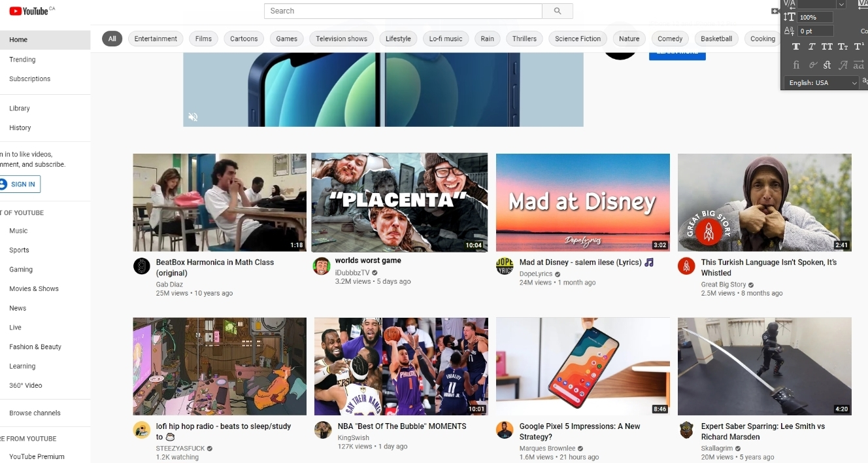Open title Expert Saber Sparring video
Screen dimensions: 868x463
point(763,432)
